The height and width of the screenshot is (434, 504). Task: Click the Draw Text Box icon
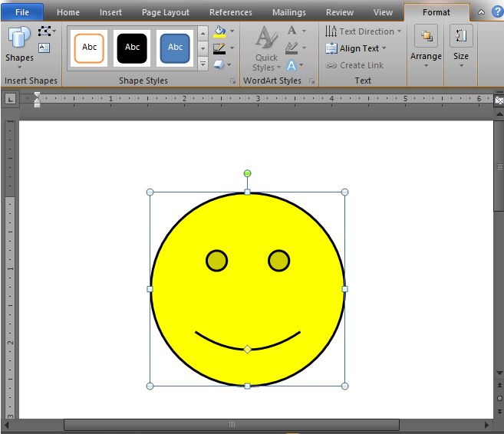click(44, 48)
